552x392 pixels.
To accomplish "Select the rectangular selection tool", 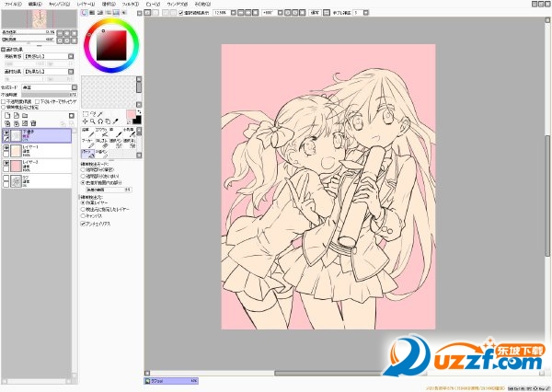I will tap(86, 114).
